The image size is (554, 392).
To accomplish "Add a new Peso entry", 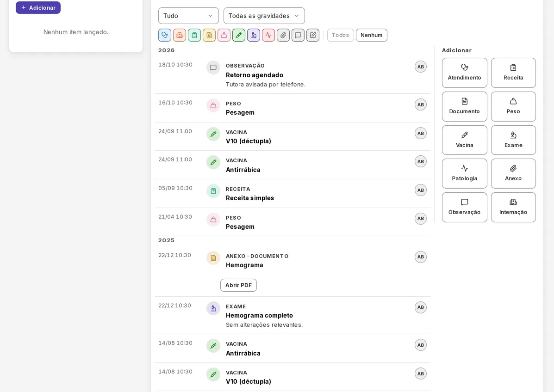I will 513,107.
